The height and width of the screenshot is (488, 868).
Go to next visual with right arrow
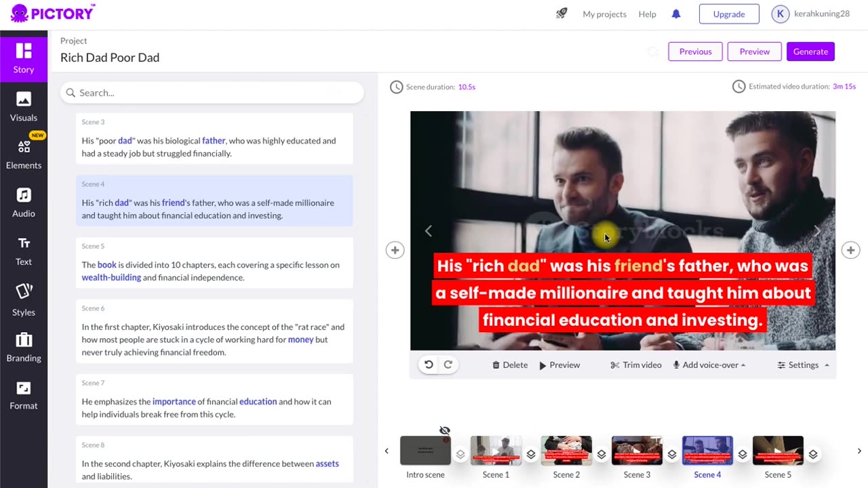click(817, 231)
